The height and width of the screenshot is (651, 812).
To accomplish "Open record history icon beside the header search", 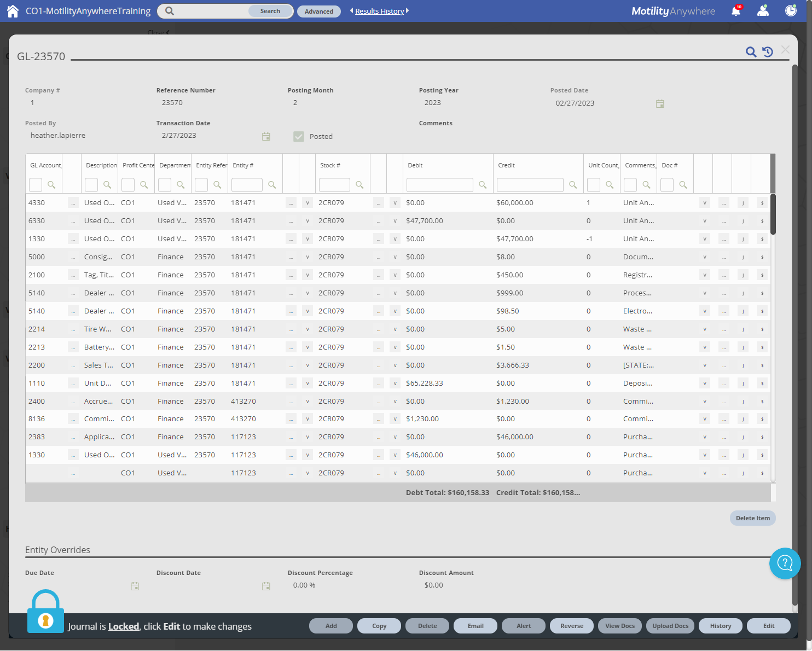I will coord(767,51).
